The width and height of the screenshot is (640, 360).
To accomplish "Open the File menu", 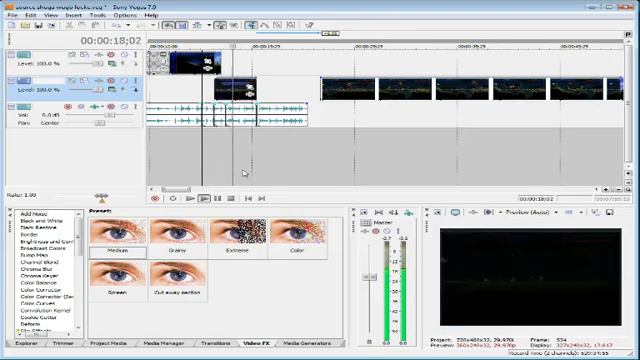I will pyautogui.click(x=12, y=16).
